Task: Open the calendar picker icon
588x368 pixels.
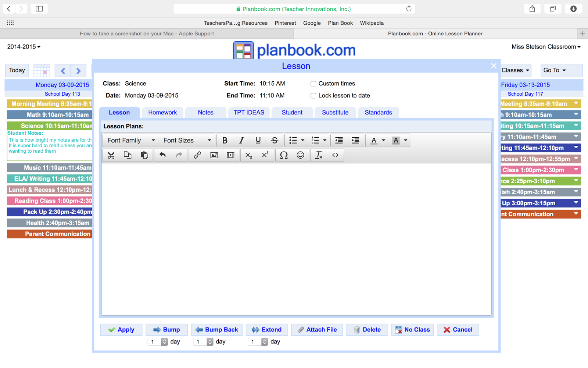Action: [42, 70]
